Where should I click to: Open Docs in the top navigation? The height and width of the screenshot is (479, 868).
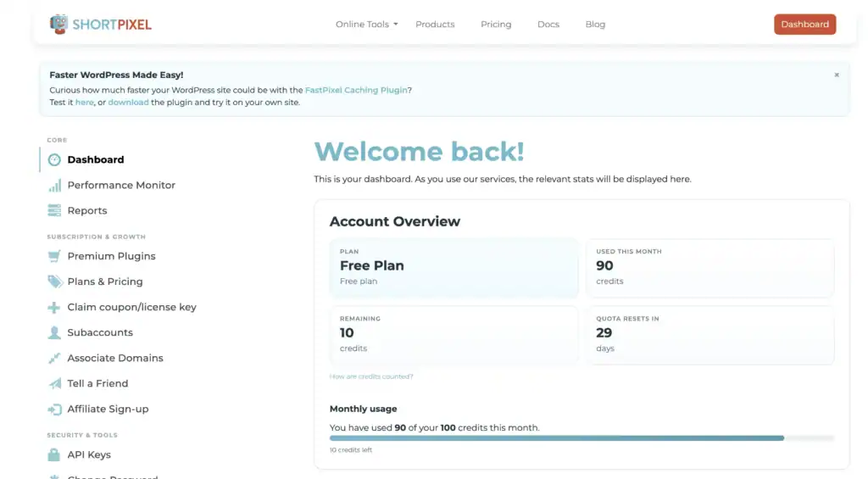pyautogui.click(x=548, y=25)
